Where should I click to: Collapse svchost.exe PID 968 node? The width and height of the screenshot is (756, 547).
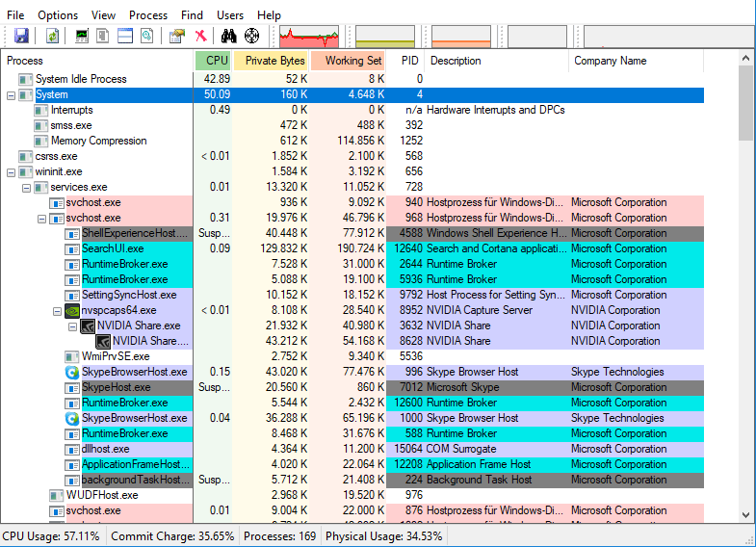pyautogui.click(x=41, y=219)
